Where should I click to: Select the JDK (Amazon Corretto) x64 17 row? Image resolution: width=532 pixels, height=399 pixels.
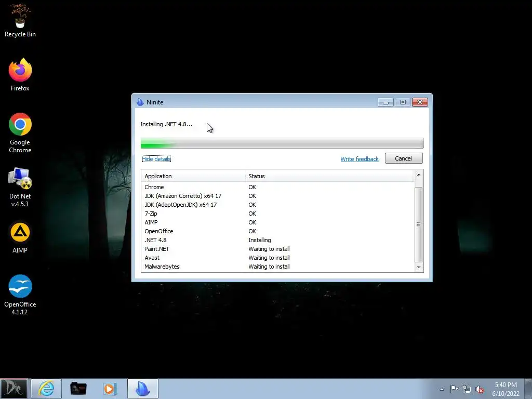[x=278, y=196]
